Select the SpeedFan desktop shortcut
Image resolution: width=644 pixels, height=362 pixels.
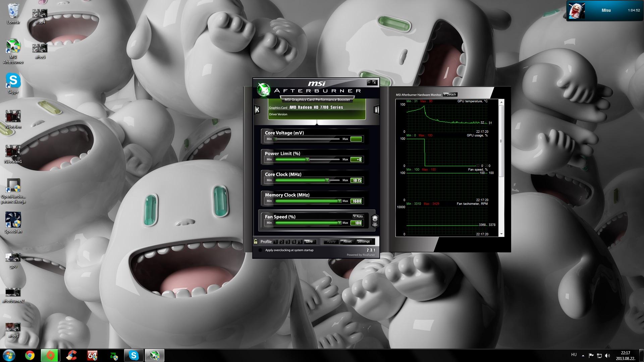click(13, 223)
